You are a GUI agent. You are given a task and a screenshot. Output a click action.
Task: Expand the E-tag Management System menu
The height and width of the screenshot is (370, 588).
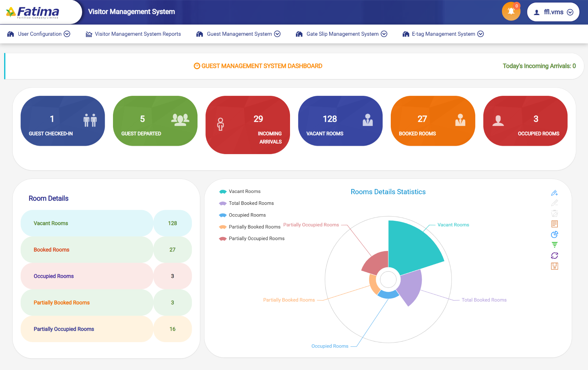pos(443,34)
